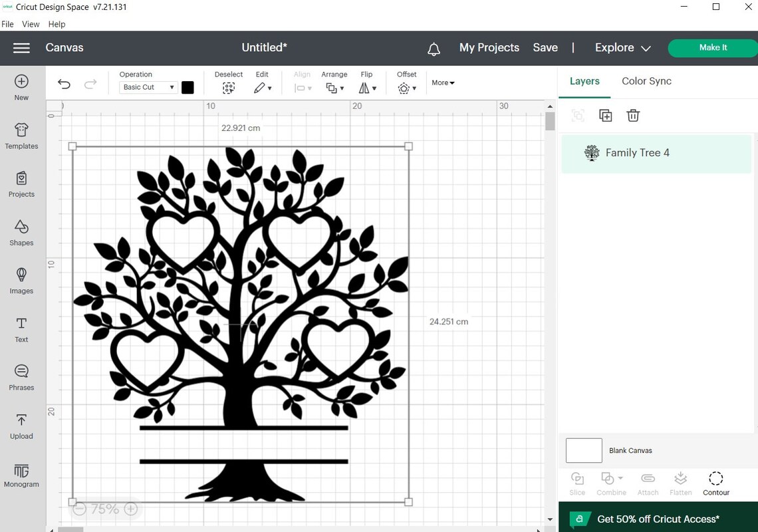Expand the More toolbar options
This screenshot has height=532, width=758.
pyautogui.click(x=443, y=82)
